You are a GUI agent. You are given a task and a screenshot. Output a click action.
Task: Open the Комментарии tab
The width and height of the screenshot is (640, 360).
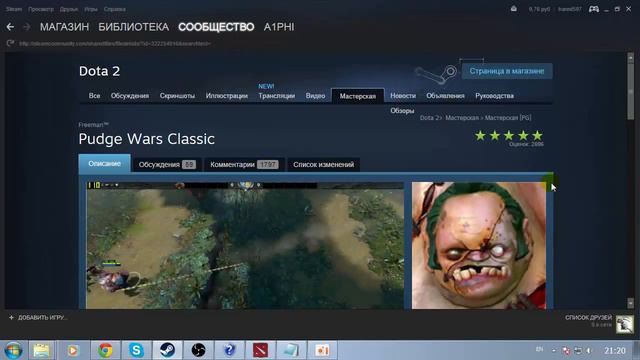coord(244,164)
